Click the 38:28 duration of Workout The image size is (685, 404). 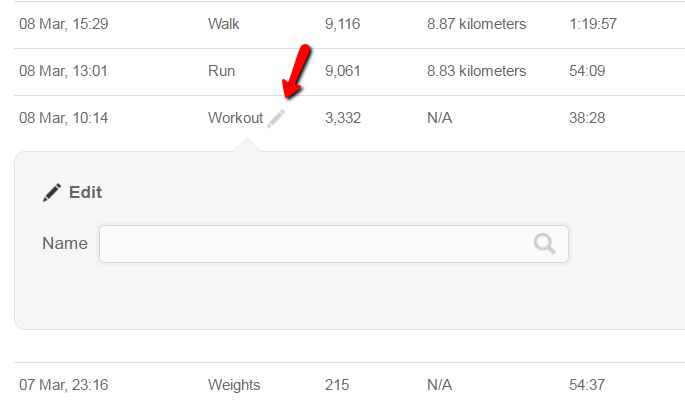coord(586,118)
